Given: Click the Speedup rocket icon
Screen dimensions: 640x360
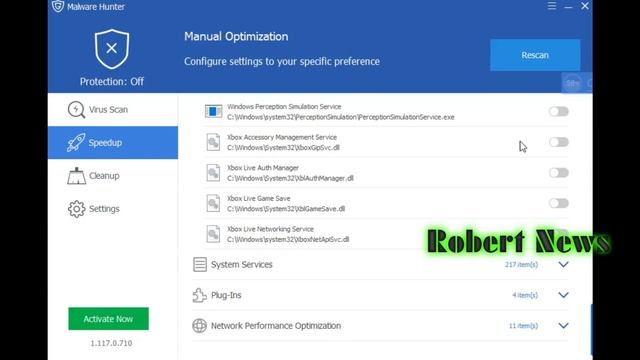Looking at the screenshot, I should [76, 142].
